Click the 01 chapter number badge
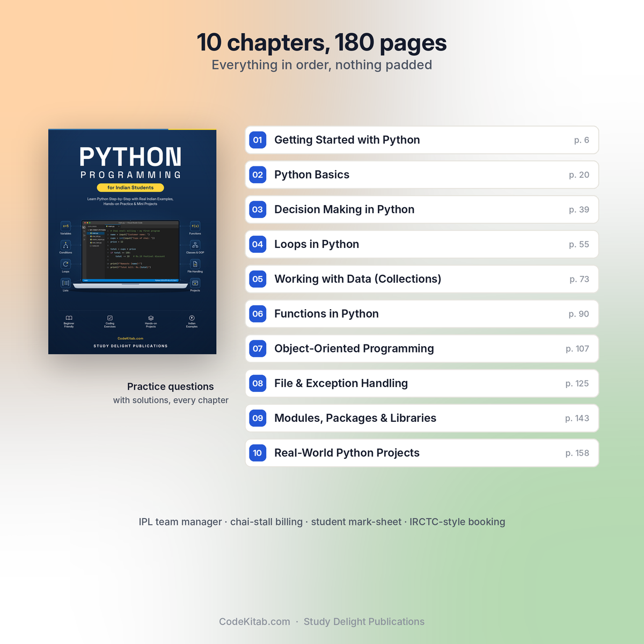Image resolution: width=644 pixels, height=644 pixels. pos(258,140)
